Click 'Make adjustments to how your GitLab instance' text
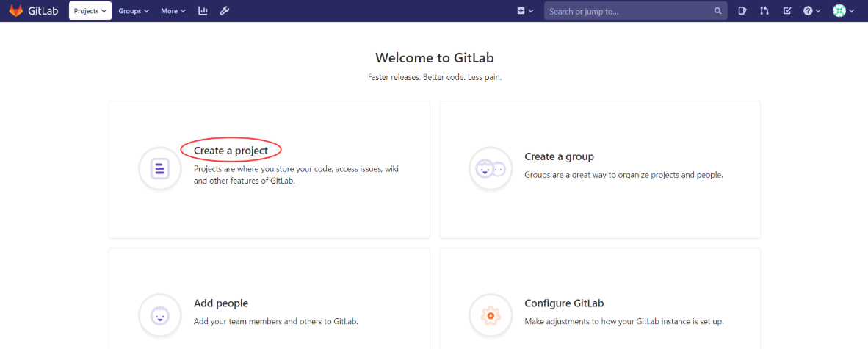Viewport: 868px width, 349px height. tap(624, 321)
